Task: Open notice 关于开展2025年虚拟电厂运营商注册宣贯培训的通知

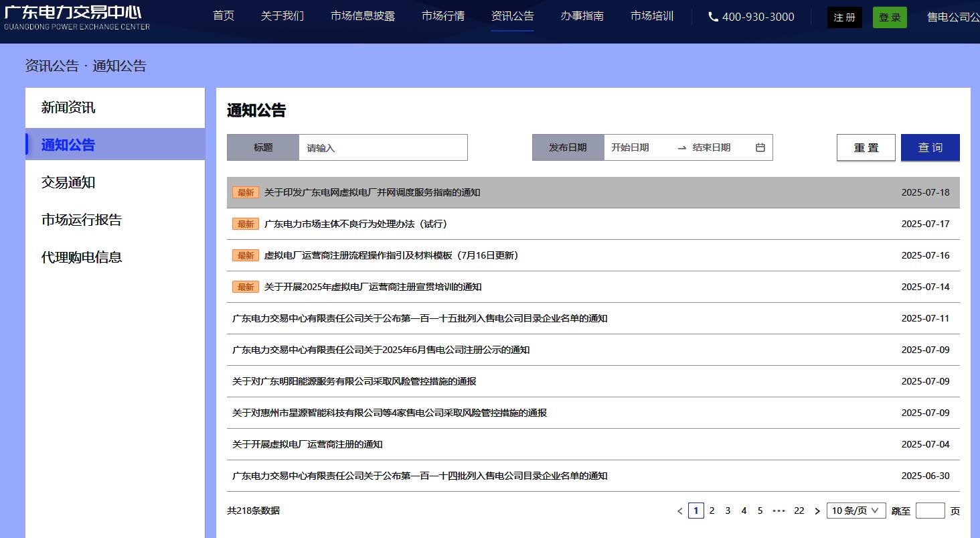Action: click(x=373, y=287)
